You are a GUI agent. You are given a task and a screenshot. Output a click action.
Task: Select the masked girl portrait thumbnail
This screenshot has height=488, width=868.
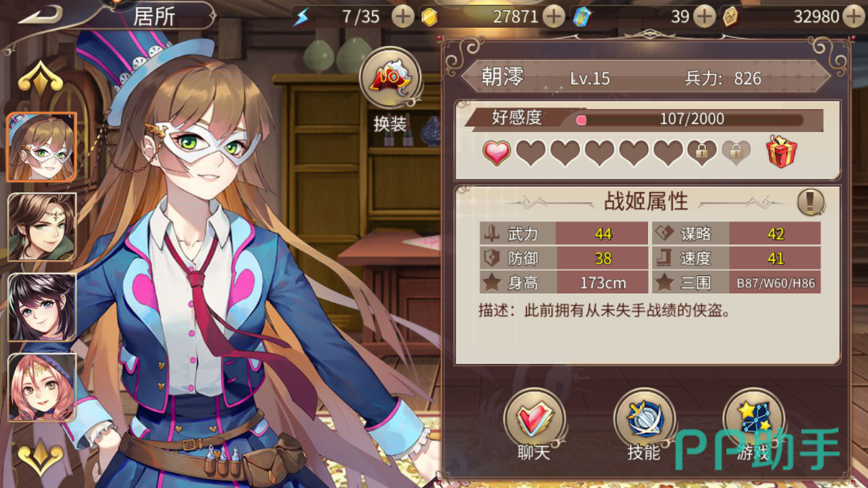click(41, 147)
